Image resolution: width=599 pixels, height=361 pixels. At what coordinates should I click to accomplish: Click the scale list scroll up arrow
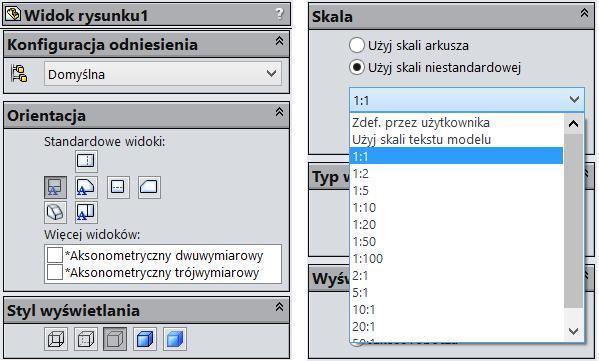(573, 123)
